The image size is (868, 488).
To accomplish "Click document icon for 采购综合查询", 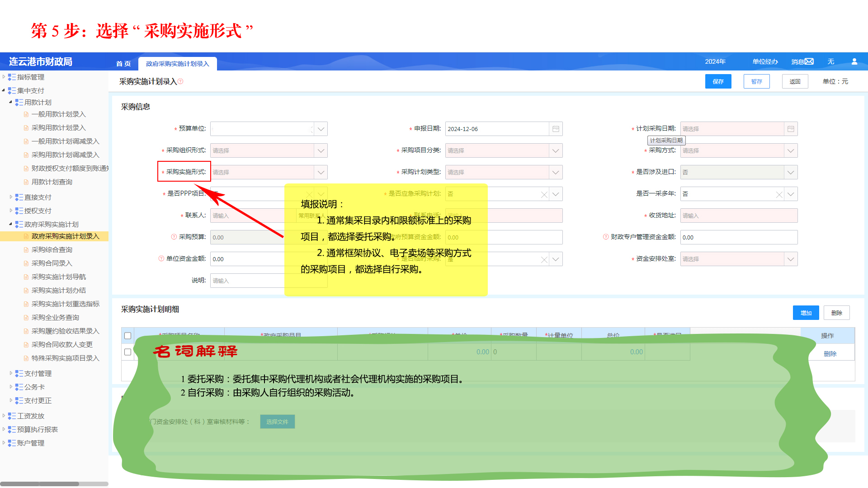I will click(x=26, y=250).
